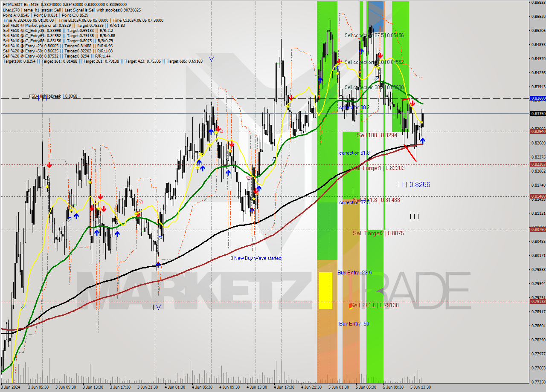This screenshot has height=392, width=546.
Task: Click the 0.8268 price scale value
Action: 538,143
